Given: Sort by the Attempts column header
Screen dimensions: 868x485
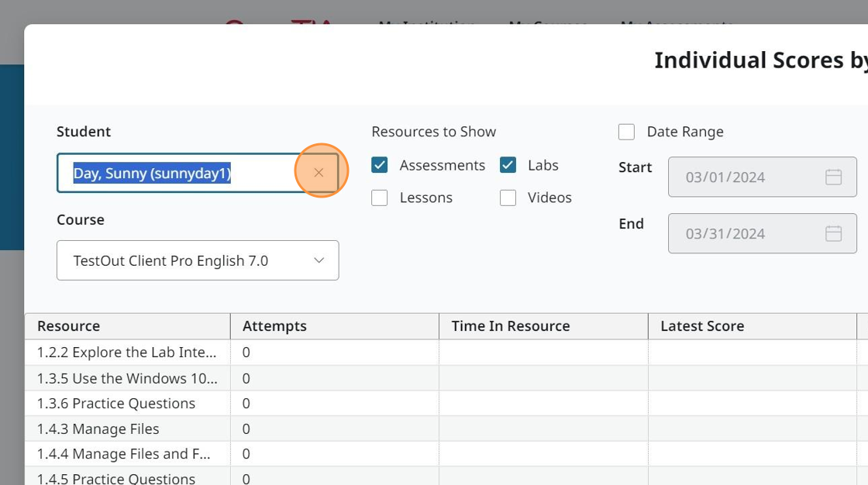Looking at the screenshot, I should pos(274,326).
